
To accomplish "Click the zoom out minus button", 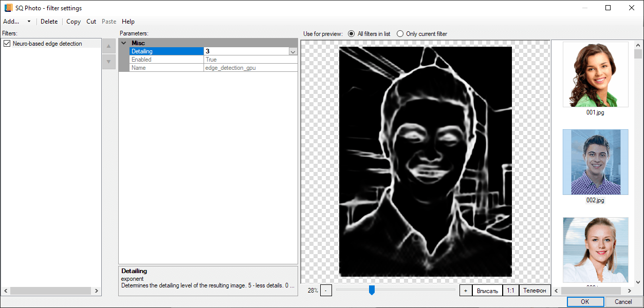I will (x=326, y=291).
